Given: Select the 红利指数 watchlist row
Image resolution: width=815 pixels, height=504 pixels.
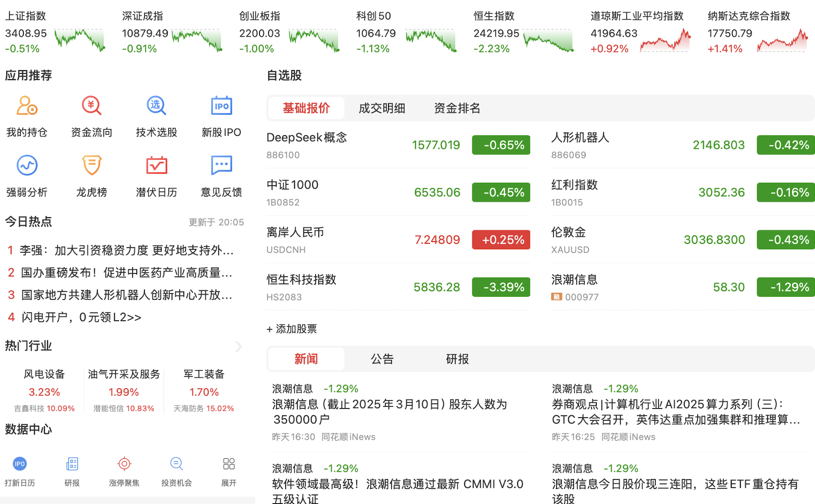Looking at the screenshot, I should tap(683, 192).
